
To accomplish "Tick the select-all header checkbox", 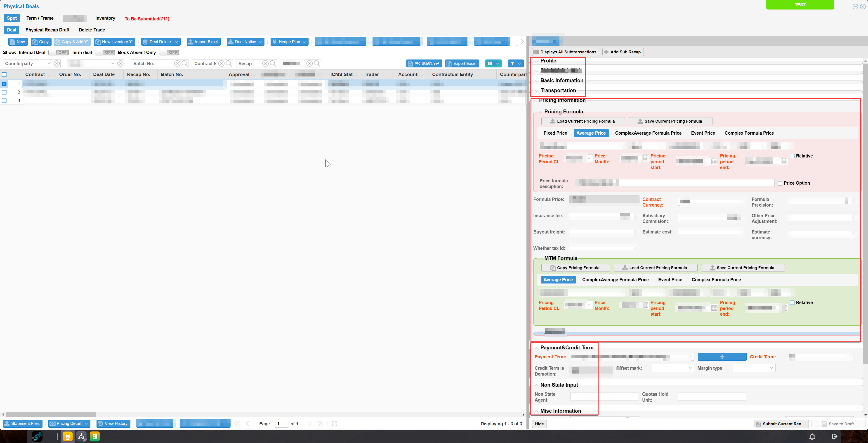I will coord(4,75).
